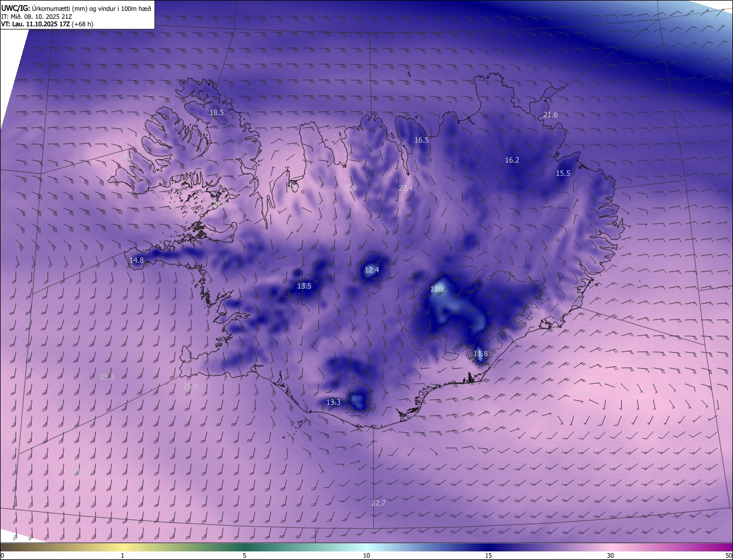The height and width of the screenshot is (560, 733).
Task: Click the 13.3 value label on the map
Action: coord(333,402)
